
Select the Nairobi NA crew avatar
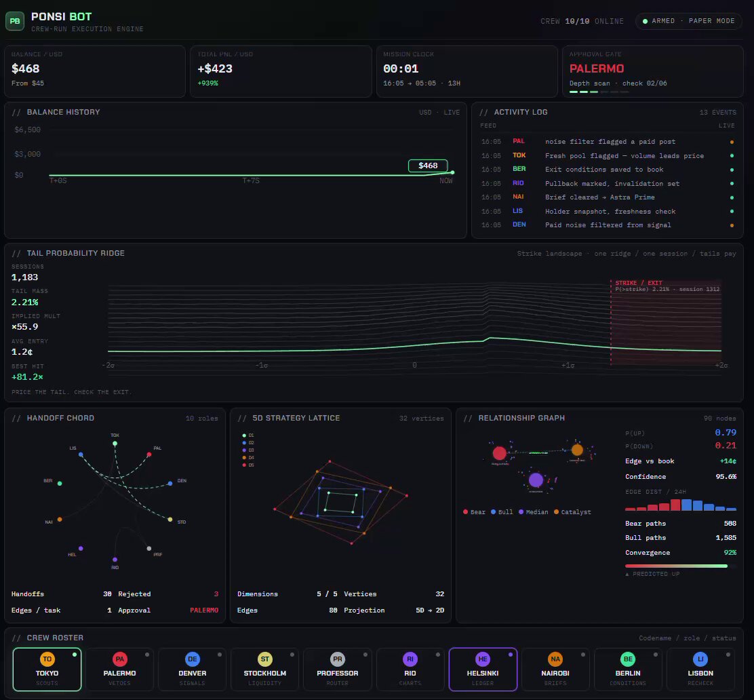coord(555,659)
